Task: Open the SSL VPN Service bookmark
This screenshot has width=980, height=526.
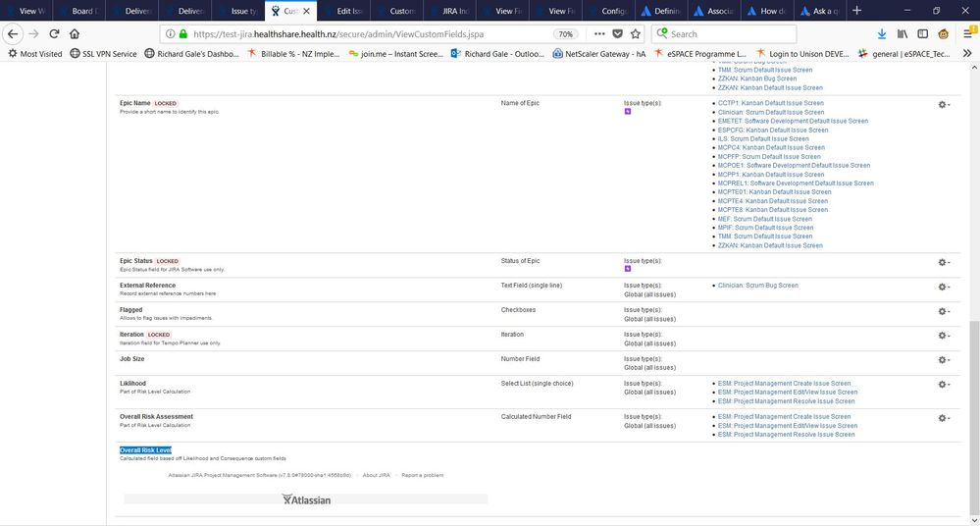Action: pos(103,54)
